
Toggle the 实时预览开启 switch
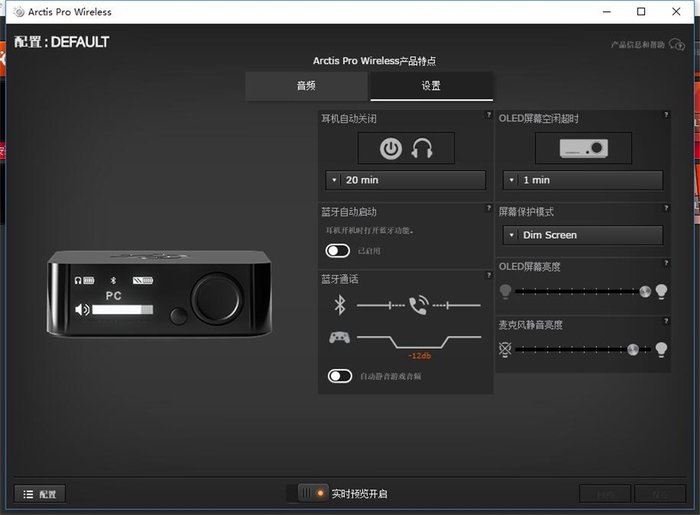(312, 494)
